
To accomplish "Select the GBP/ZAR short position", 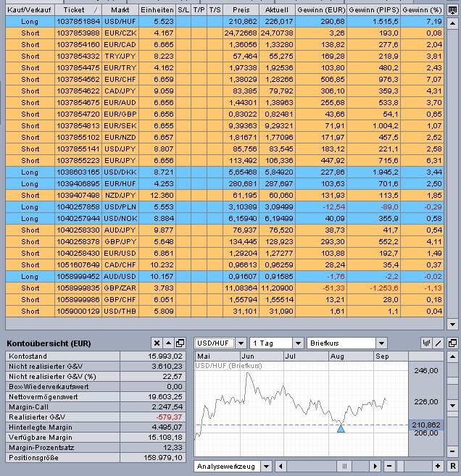I will pos(225,288).
